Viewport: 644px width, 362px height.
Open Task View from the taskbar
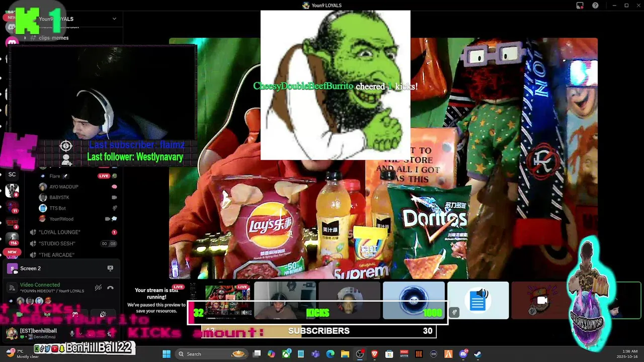[x=257, y=354]
